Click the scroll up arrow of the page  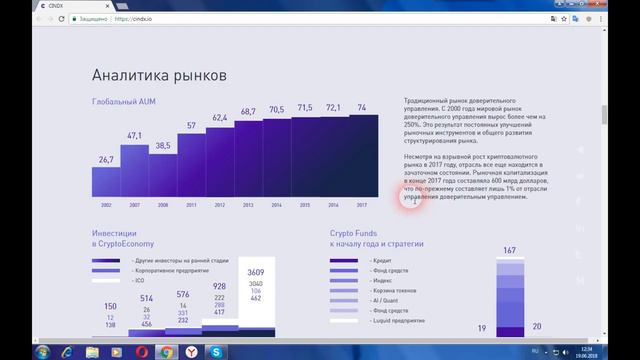[604, 30]
